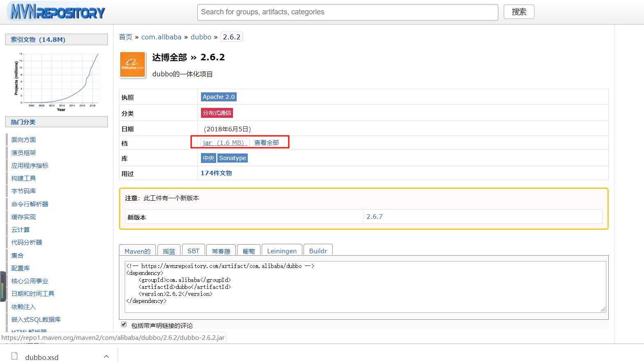Open the 分布式通信 category tag

[217, 113]
